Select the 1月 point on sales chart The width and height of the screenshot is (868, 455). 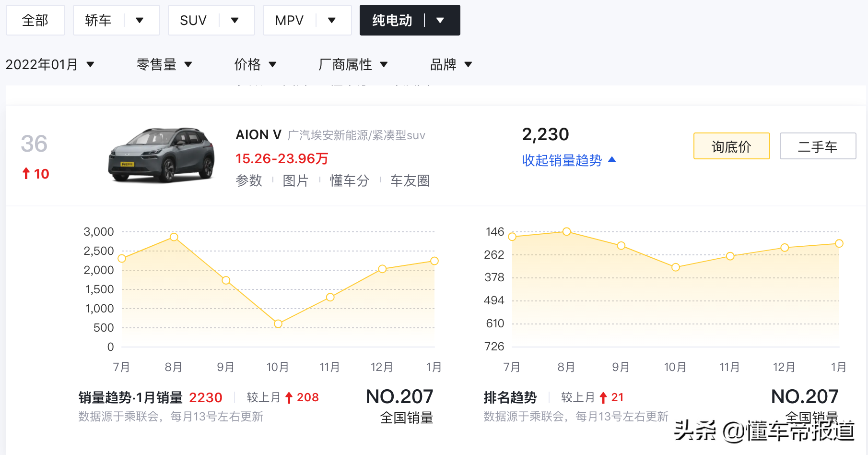[434, 261]
